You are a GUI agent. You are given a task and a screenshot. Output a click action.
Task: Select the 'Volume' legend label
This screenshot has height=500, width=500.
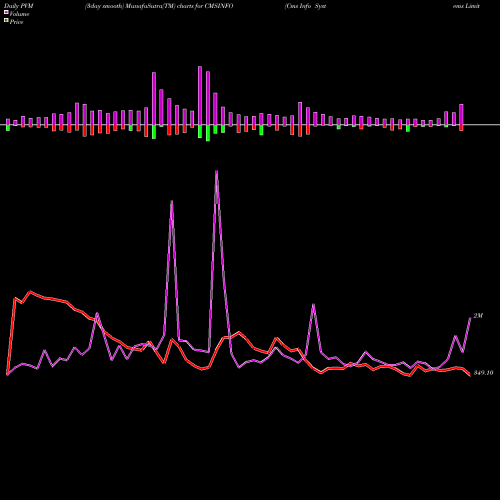19,14
